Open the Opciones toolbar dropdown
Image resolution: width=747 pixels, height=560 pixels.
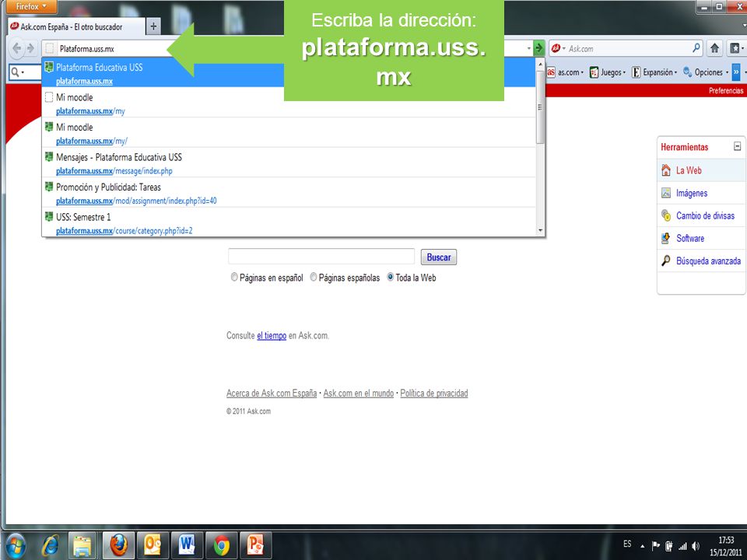click(x=706, y=72)
